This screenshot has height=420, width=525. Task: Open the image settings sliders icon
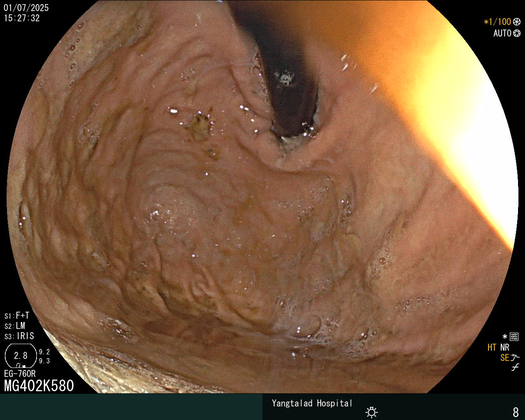coord(514,337)
